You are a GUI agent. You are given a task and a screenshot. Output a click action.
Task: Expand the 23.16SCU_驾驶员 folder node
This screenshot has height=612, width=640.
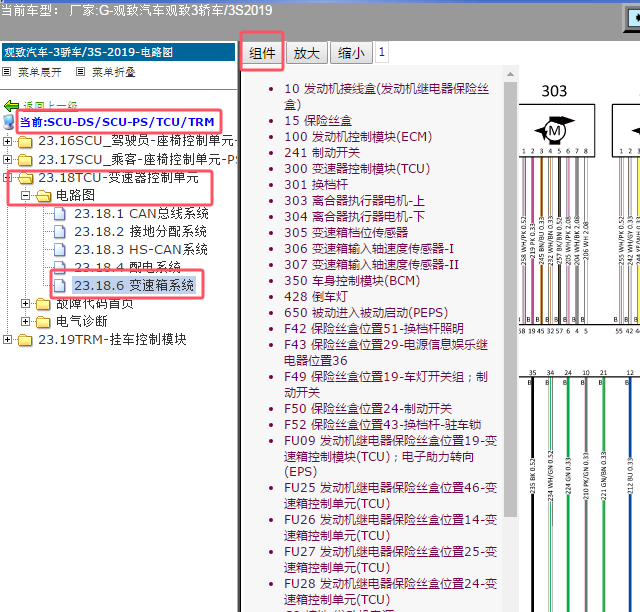[7, 141]
